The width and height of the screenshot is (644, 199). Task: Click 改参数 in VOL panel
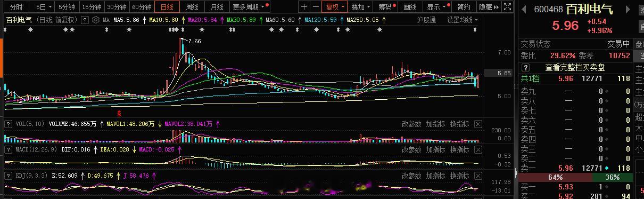411,124
